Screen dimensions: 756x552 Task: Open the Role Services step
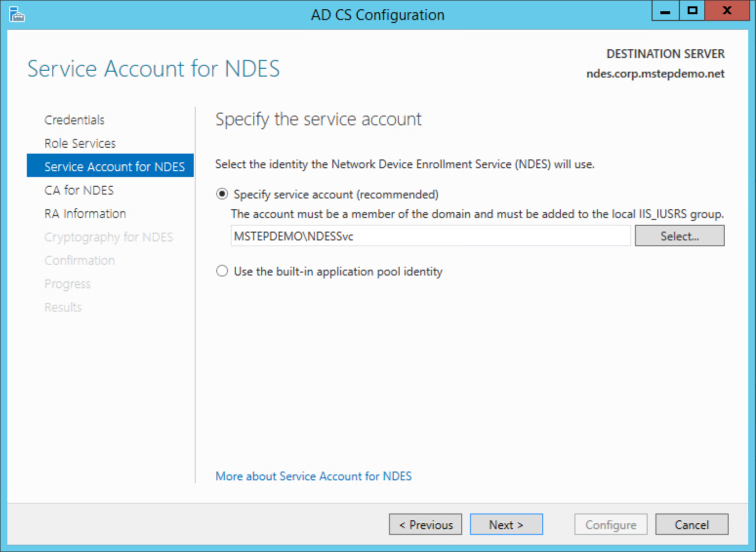pos(80,143)
